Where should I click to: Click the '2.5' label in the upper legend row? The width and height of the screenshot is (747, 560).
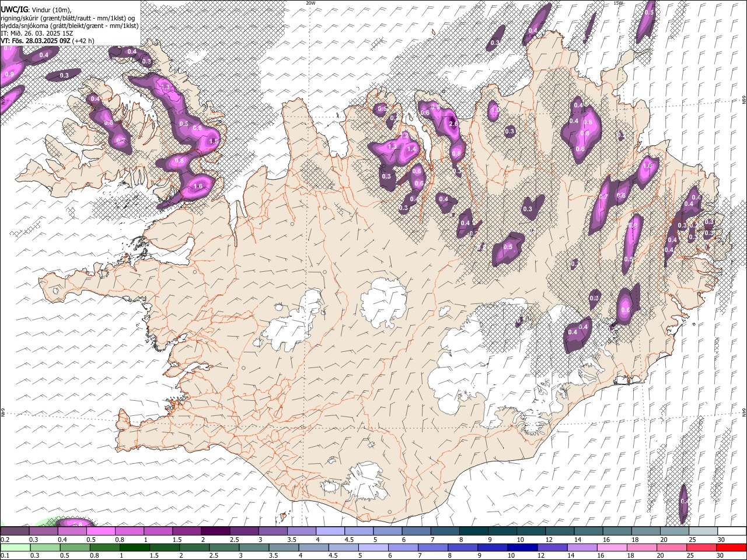pos(235,540)
